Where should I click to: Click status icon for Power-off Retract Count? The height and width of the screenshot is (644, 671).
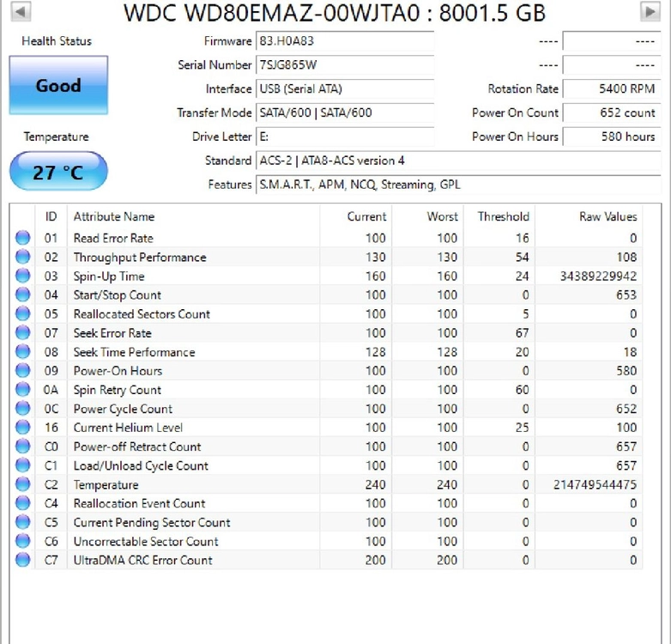[x=22, y=447]
